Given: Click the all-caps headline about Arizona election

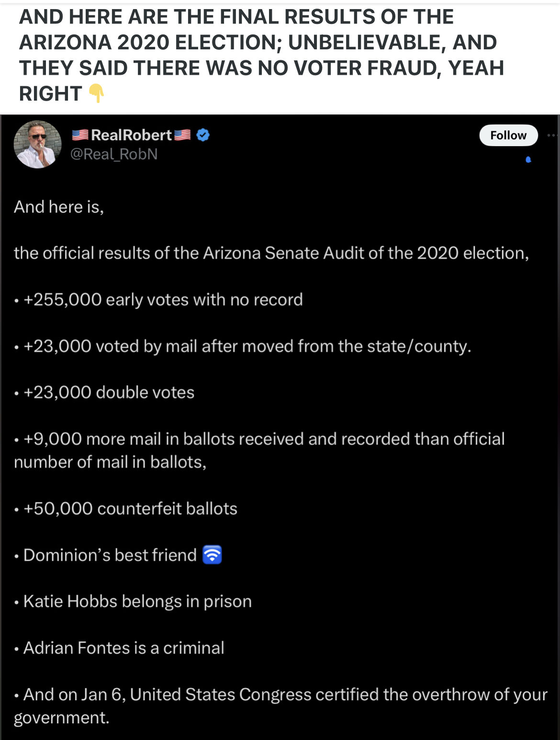Looking at the screenshot, I should coord(261,55).
